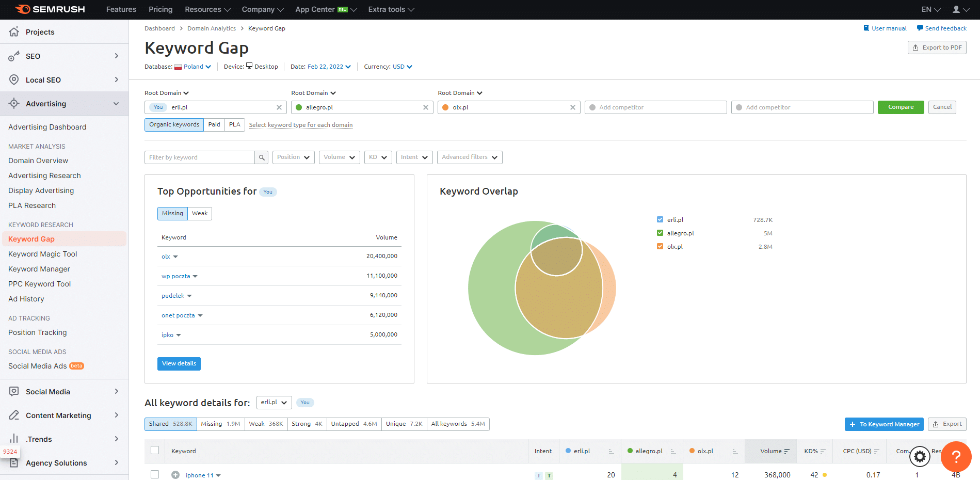Open the orange help question button
The image size is (980, 480).
(x=956, y=456)
